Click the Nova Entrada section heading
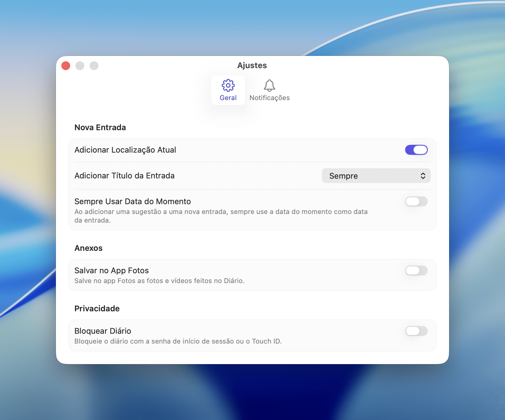505x420 pixels. pyautogui.click(x=100, y=127)
